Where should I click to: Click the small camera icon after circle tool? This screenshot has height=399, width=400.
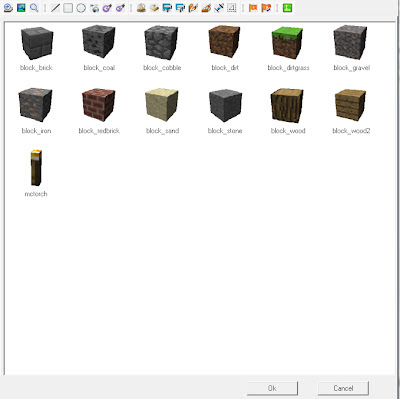pos(94,8)
